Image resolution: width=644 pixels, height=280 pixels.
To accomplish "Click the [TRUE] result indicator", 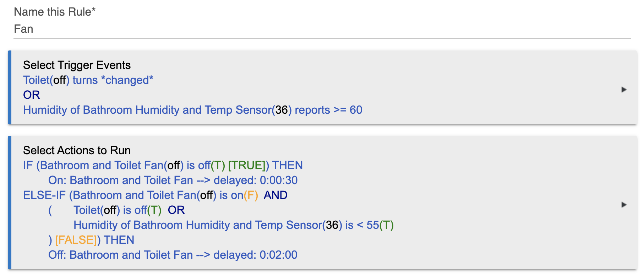I will [247, 165].
